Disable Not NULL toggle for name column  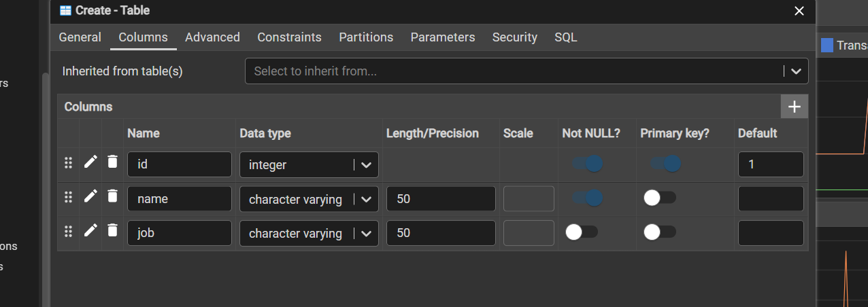point(587,198)
